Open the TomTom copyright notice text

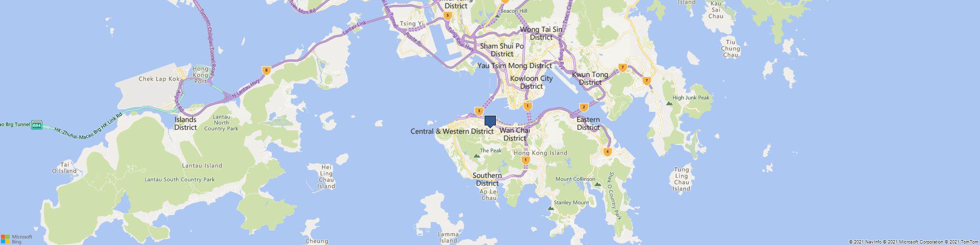tap(963, 242)
